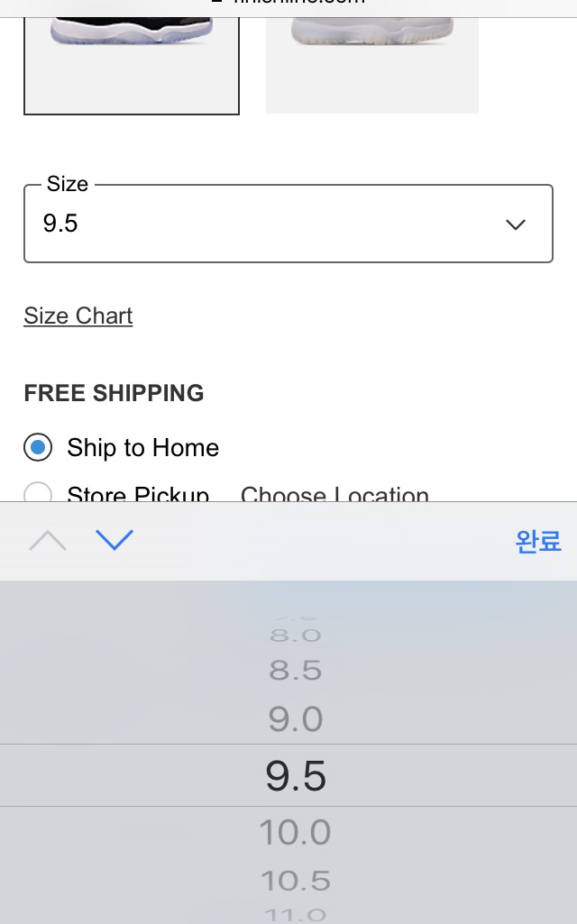Choose size 10.5 in picker wheel

coord(296,881)
